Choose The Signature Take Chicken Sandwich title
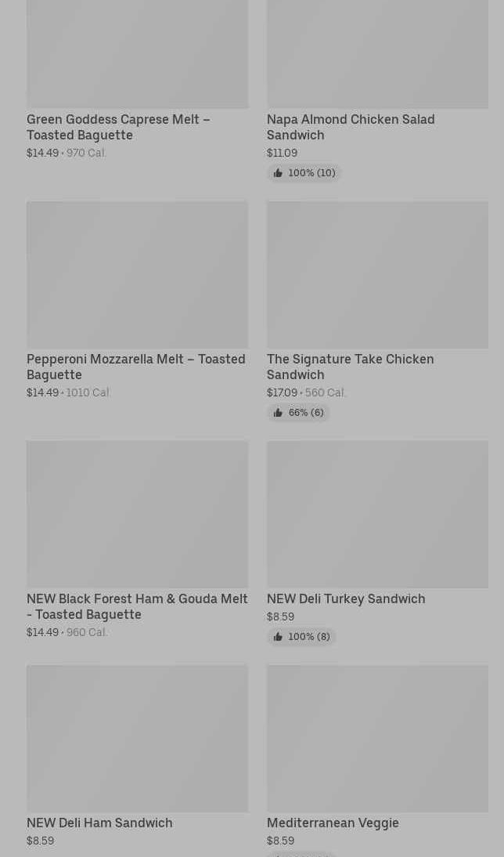Screen dimensions: 504x857 pyautogui.click(x=350, y=367)
